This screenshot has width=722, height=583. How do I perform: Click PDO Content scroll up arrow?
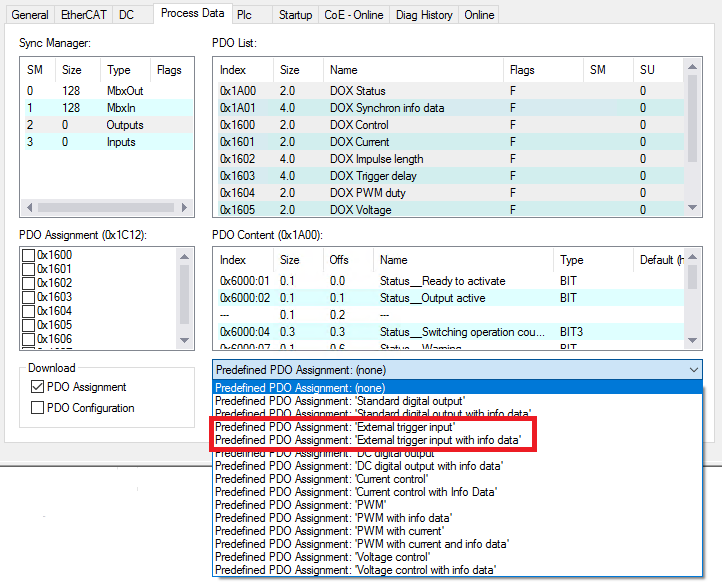pyautogui.click(x=692, y=257)
